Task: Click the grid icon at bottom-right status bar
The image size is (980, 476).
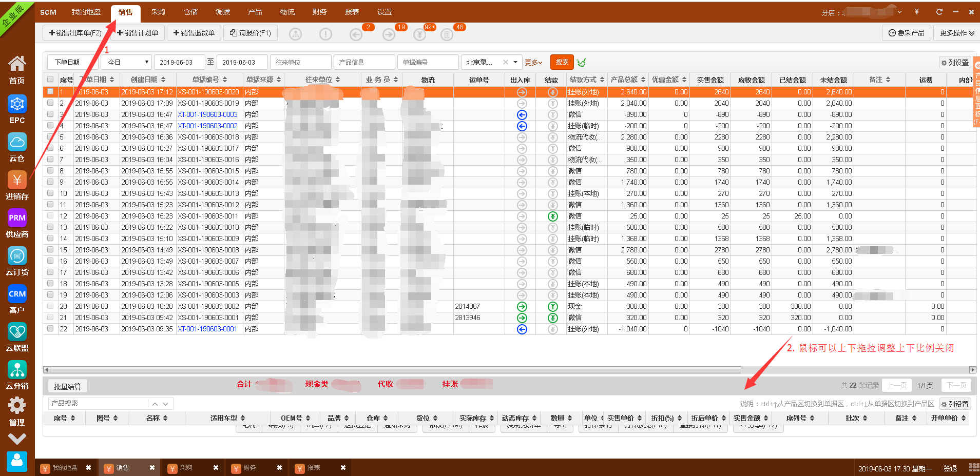Action: (973, 467)
